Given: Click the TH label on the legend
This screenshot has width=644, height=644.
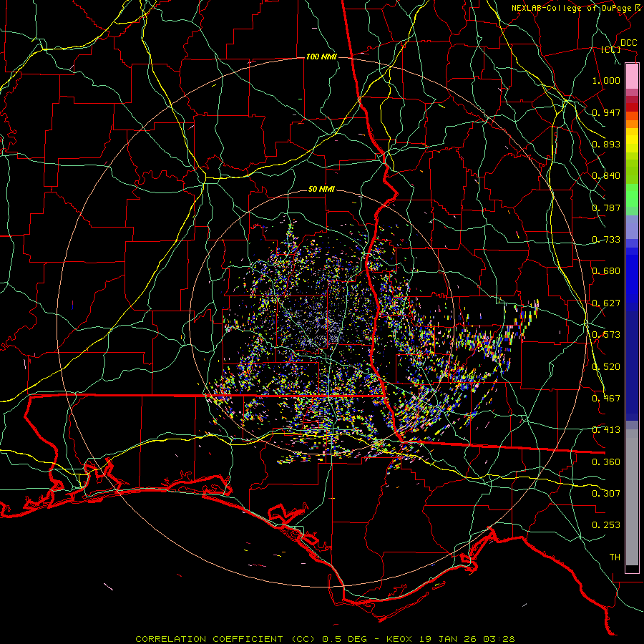Looking at the screenshot, I should [615, 557].
